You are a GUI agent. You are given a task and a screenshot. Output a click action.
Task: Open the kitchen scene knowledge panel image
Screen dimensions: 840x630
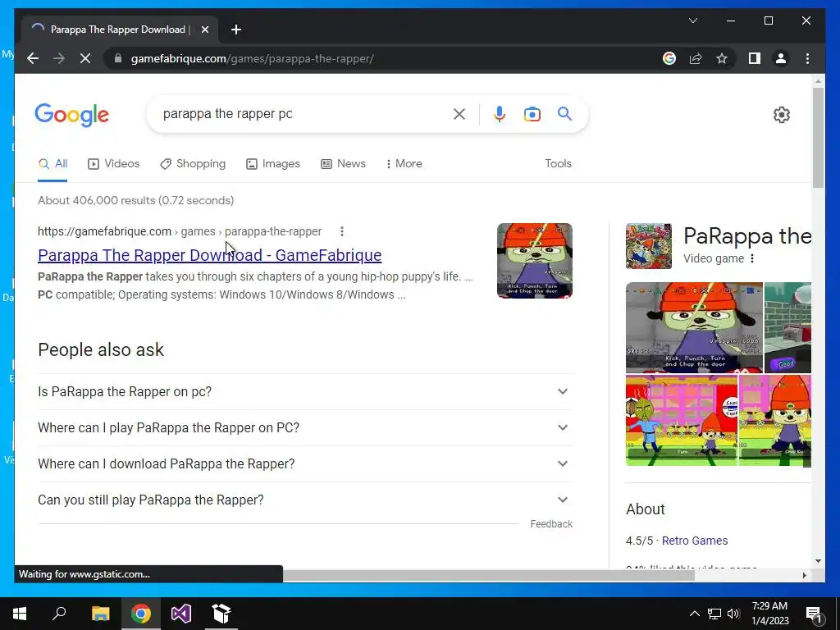tap(787, 327)
